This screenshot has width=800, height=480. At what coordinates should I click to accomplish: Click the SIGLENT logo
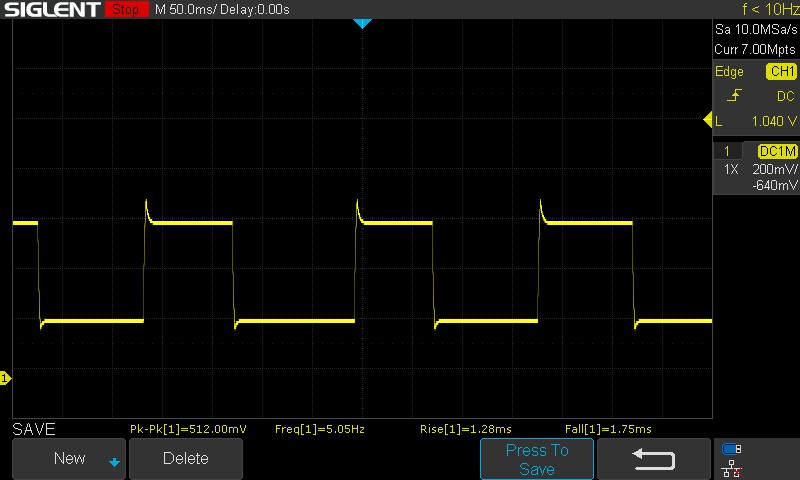52,9
